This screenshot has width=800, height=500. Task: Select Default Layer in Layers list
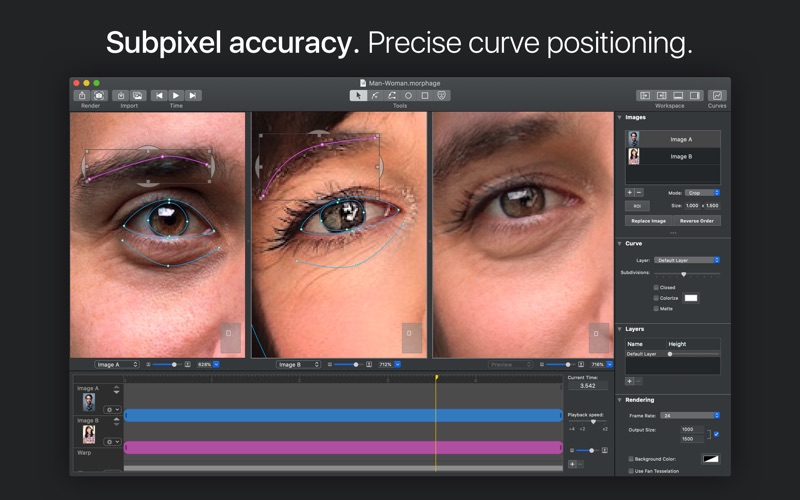tap(640, 354)
